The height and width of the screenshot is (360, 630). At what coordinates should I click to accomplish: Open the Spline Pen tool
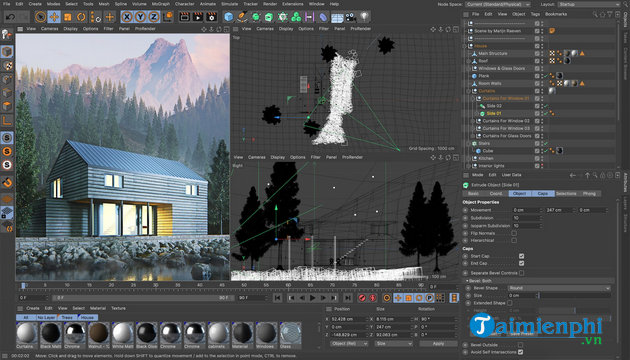point(242,17)
